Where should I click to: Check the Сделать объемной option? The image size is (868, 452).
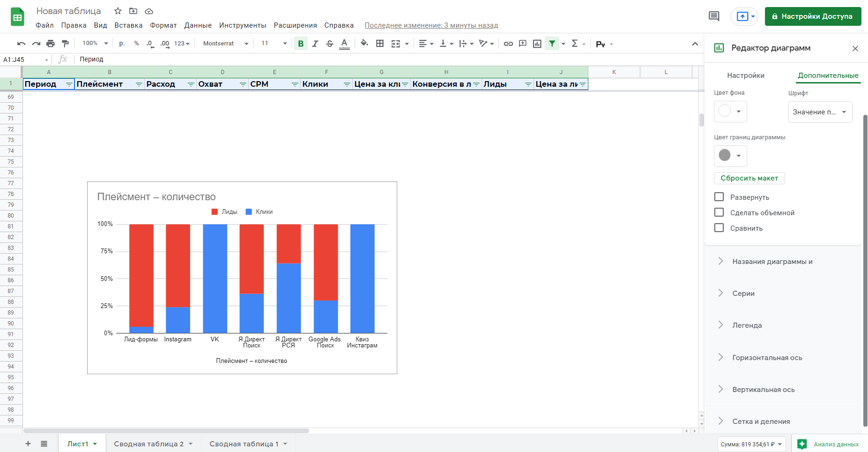(719, 212)
